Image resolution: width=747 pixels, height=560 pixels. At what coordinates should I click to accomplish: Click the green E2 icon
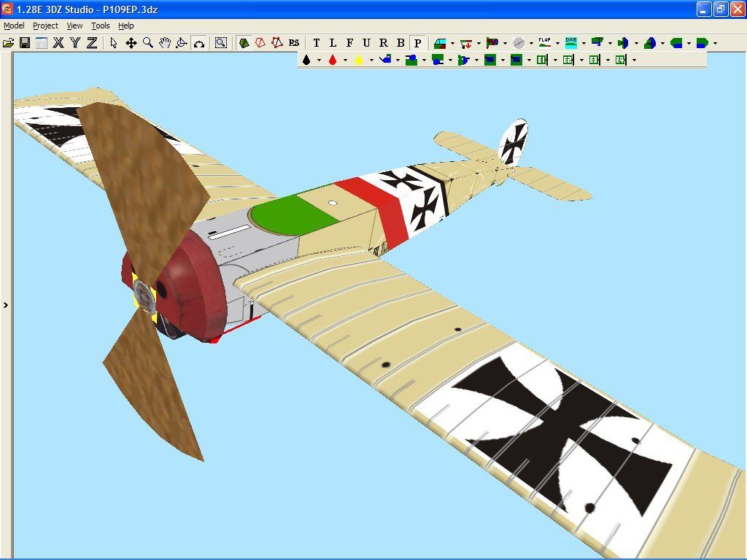click(568, 60)
